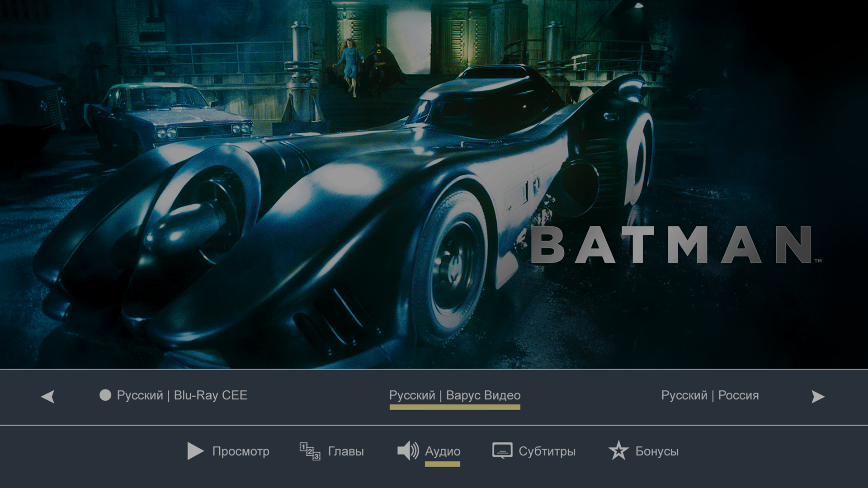This screenshot has height=488, width=868.
Task: Select the radio dot for Русский Blu-Ray CEE
Action: tap(105, 395)
